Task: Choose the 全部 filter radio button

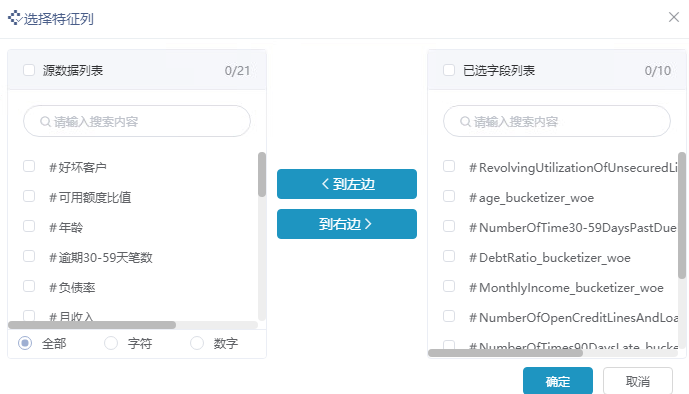Action: click(25, 343)
